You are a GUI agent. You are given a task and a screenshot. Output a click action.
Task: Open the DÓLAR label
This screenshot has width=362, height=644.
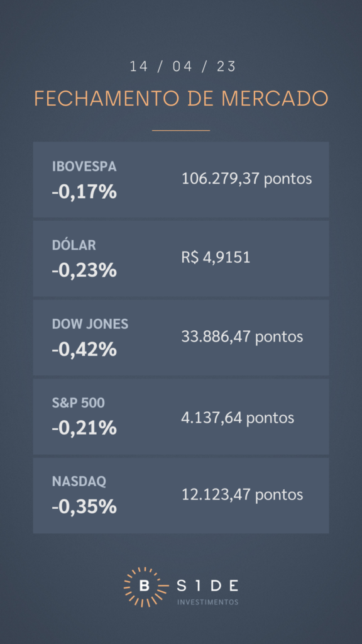pyautogui.click(x=74, y=245)
